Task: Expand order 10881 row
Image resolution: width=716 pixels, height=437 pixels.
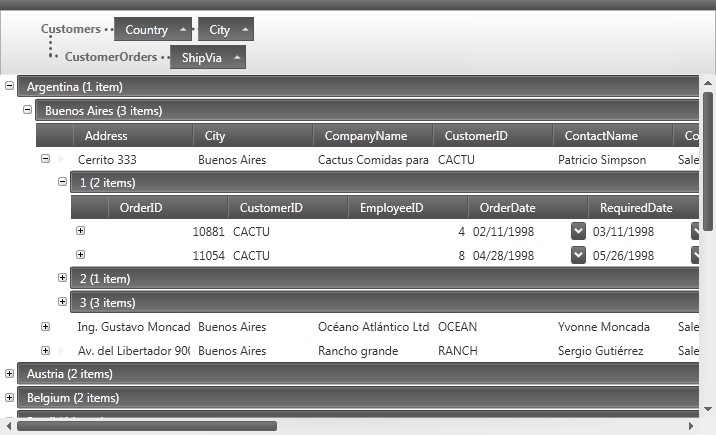Action: coord(81,231)
